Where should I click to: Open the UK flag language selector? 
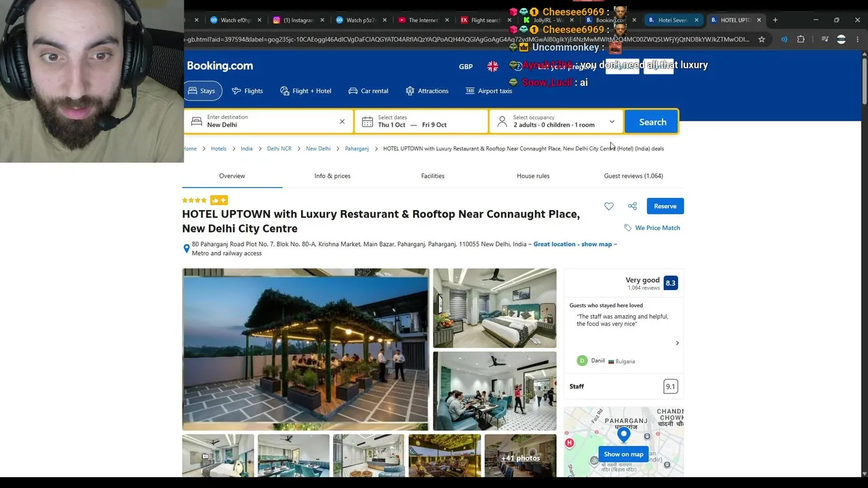point(492,66)
